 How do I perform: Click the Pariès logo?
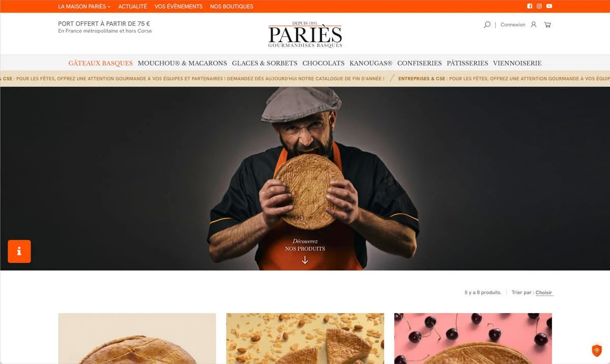(305, 35)
